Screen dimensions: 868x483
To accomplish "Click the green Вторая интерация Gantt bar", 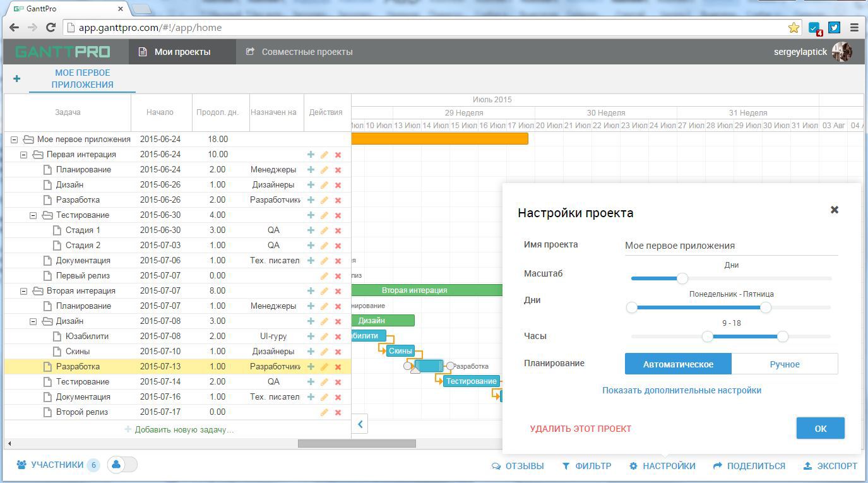I will point(427,290).
